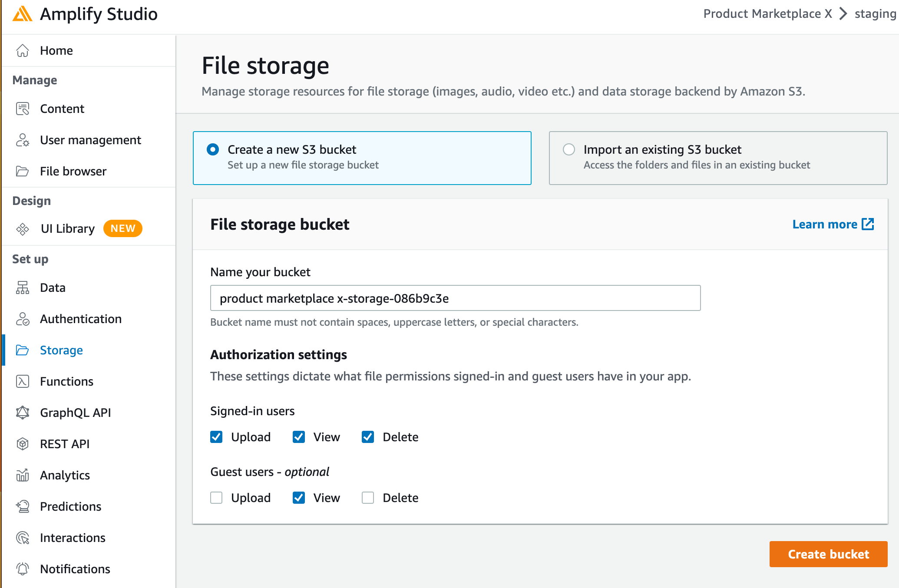Viewport: 899px width, 588px height.
Task: Click the NEW badge next to UI Library
Action: [x=123, y=228]
